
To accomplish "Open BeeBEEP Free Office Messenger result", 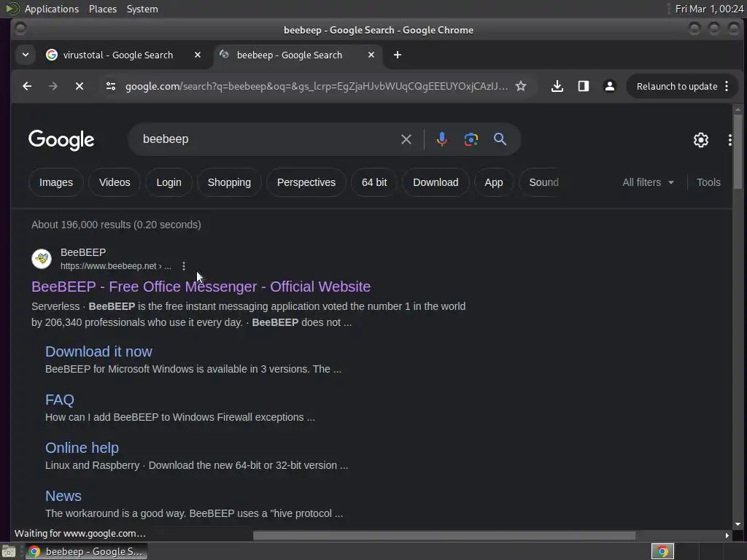I will point(201,287).
